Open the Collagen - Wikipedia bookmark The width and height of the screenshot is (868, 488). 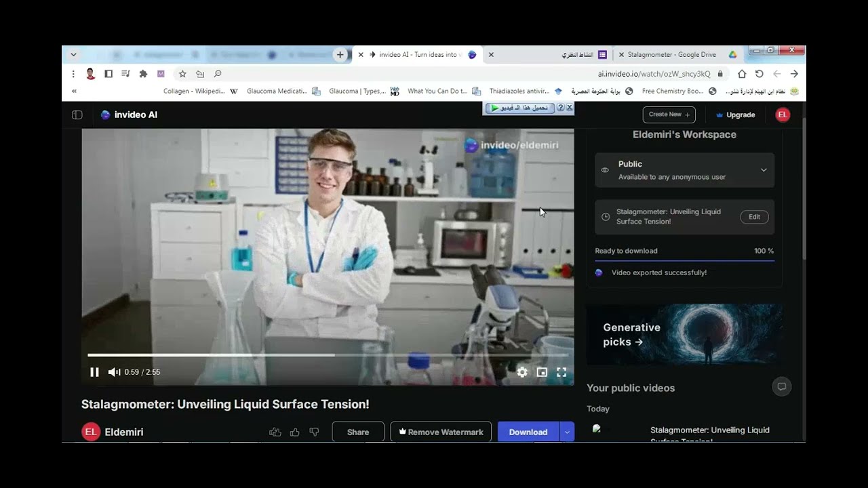[x=201, y=91]
